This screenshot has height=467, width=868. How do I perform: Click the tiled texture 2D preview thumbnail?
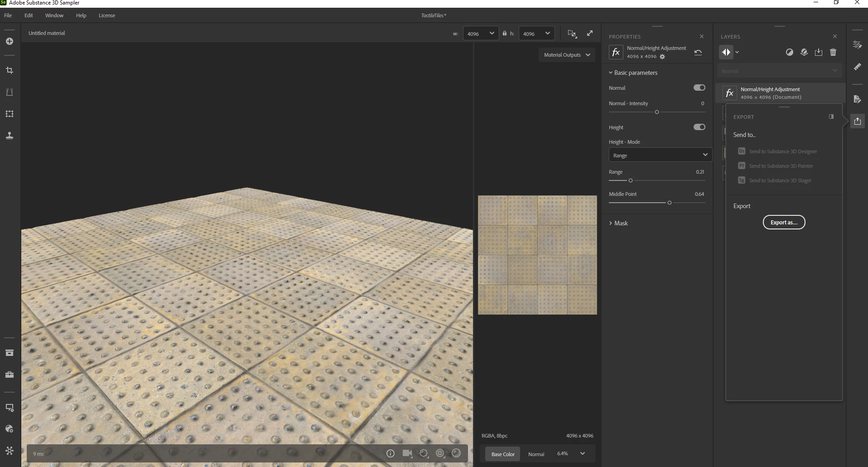tap(537, 255)
